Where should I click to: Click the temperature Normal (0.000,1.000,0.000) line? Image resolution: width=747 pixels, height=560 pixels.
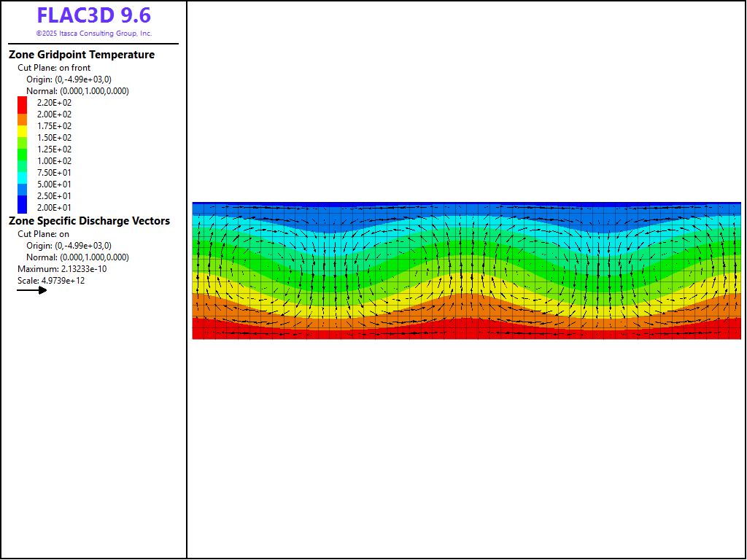[77, 91]
